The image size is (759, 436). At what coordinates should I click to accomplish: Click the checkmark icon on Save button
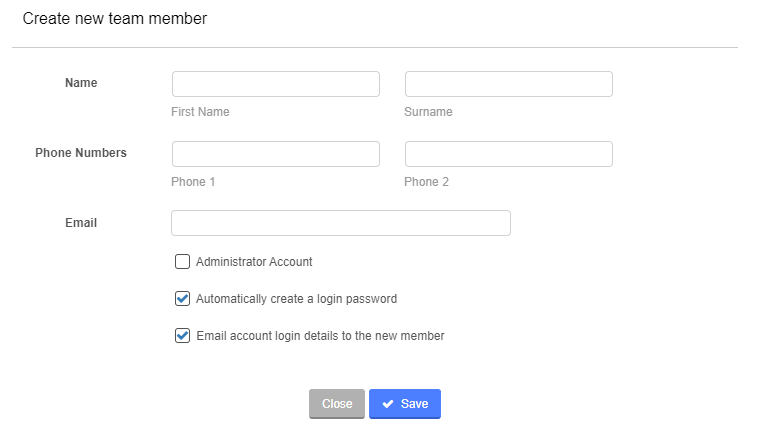point(388,404)
